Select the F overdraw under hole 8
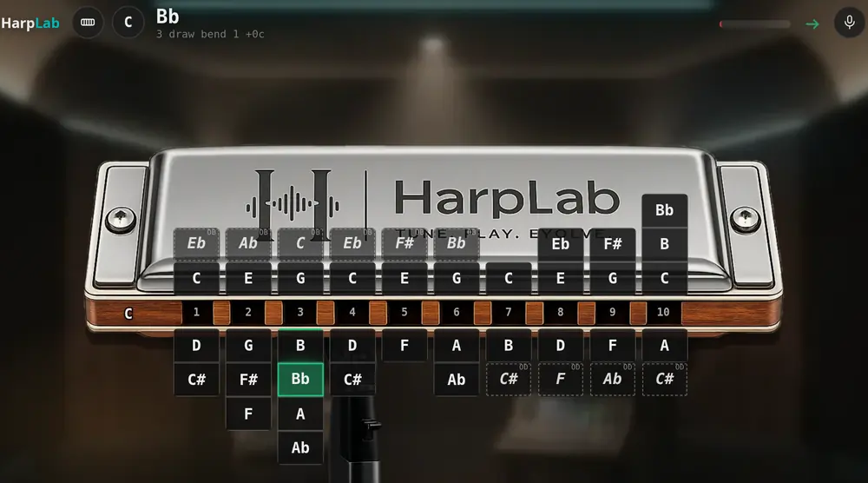The image size is (868, 483). pos(560,380)
